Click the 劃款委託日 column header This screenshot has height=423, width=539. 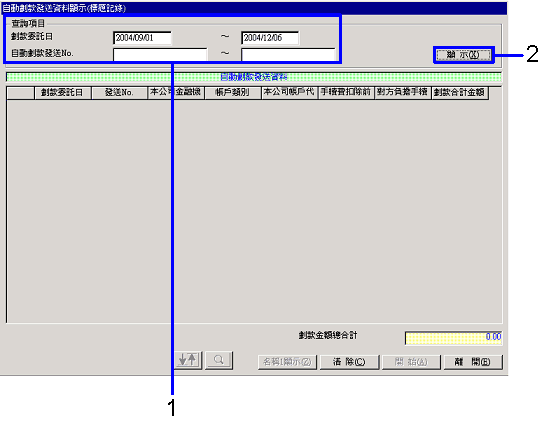(x=63, y=93)
